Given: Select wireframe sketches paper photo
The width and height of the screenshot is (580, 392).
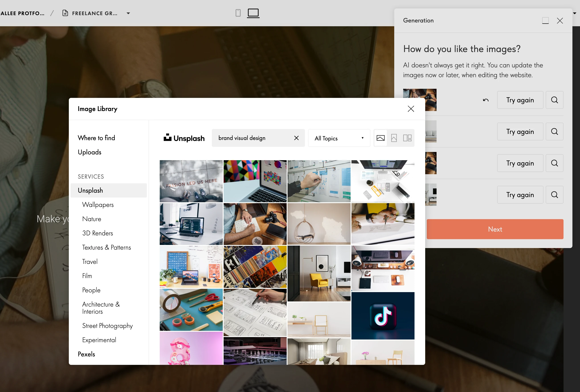Looking at the screenshot, I should click(x=255, y=313).
